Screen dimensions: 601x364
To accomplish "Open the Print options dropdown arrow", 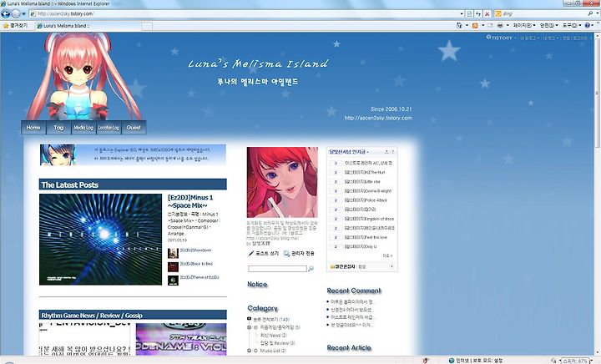I will coord(508,26).
